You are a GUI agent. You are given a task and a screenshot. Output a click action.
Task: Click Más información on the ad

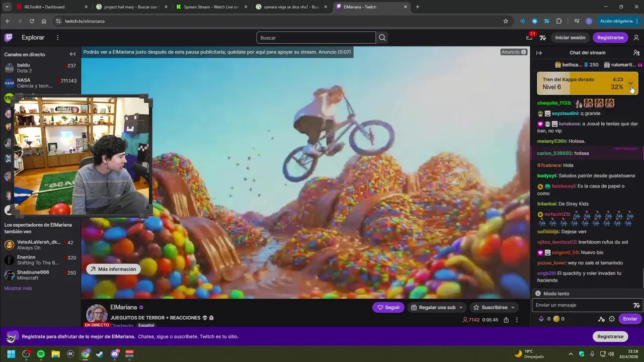113,269
